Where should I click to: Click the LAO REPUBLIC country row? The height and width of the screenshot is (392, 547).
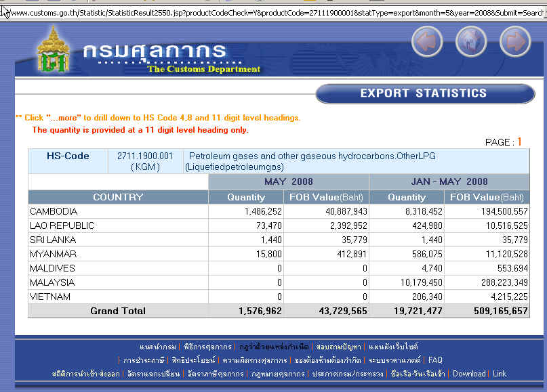(279, 226)
